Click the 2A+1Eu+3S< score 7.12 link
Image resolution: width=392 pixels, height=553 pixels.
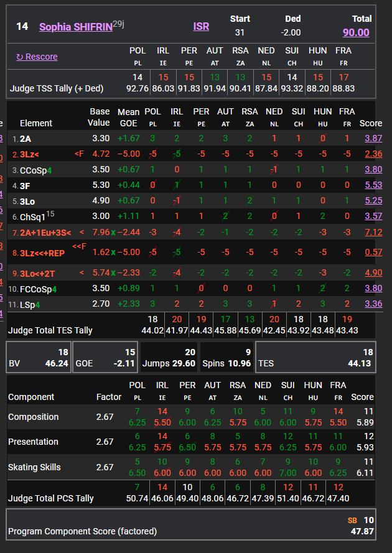373,232
